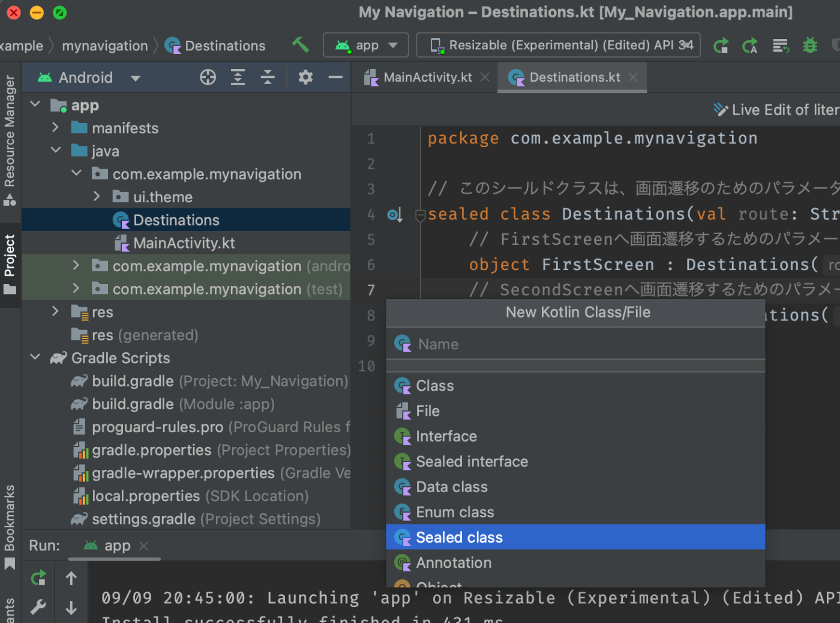Click the up arrow in Run panel
This screenshot has height=623, width=840.
[x=71, y=578]
